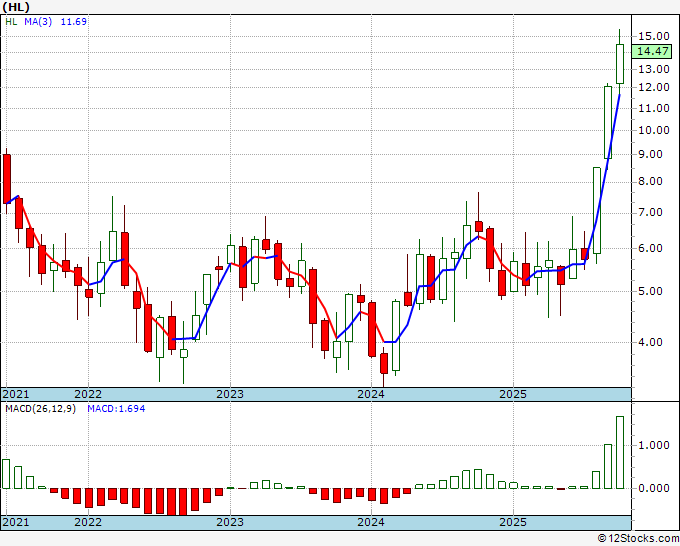Image resolution: width=680 pixels, height=546 pixels.
Task: Click the 2023 marker on MACD timeline
Action: 230,522
